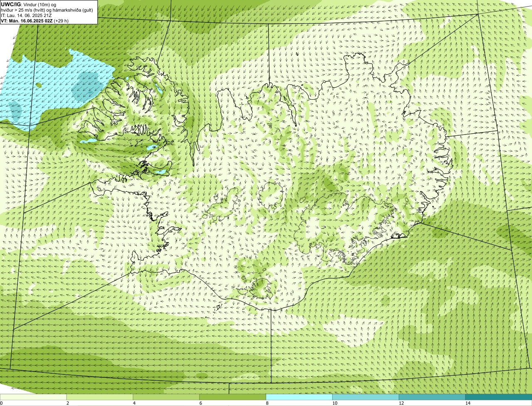Click the '10' label on the scale
This screenshot has width=532, height=406.
click(x=335, y=403)
